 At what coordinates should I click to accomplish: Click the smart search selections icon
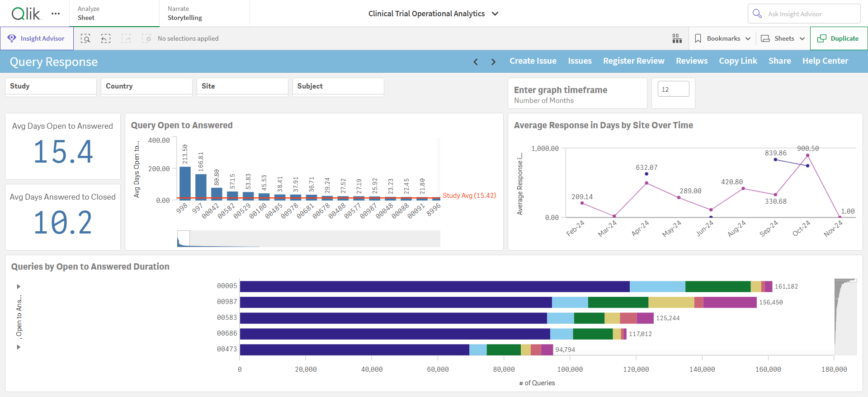(x=85, y=38)
